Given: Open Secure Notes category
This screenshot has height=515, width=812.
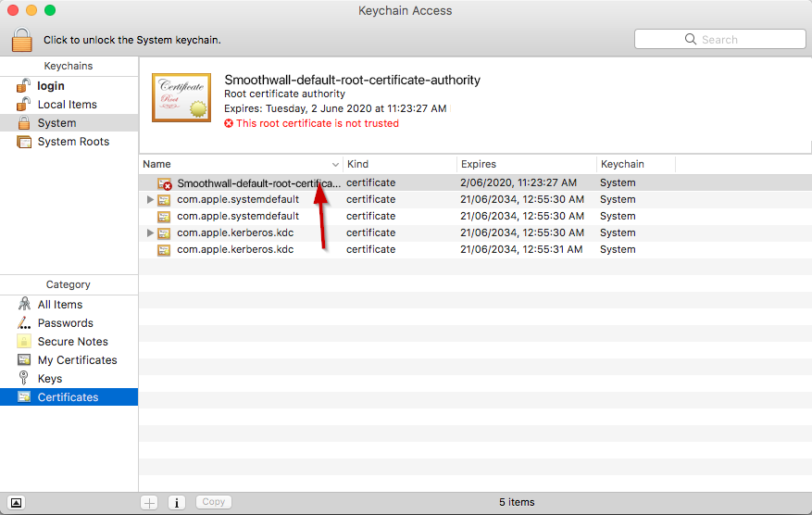Looking at the screenshot, I should tap(72, 342).
